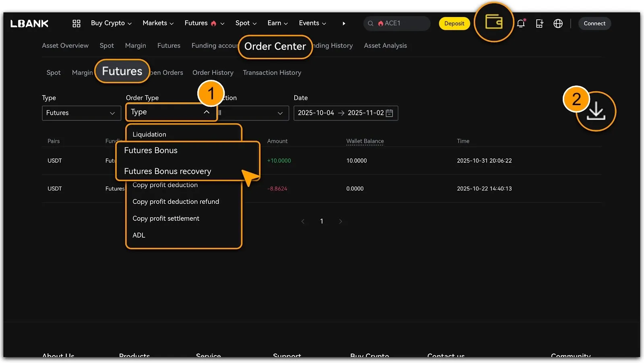Click the Connect button
This screenshot has width=644, height=363.
click(594, 23)
